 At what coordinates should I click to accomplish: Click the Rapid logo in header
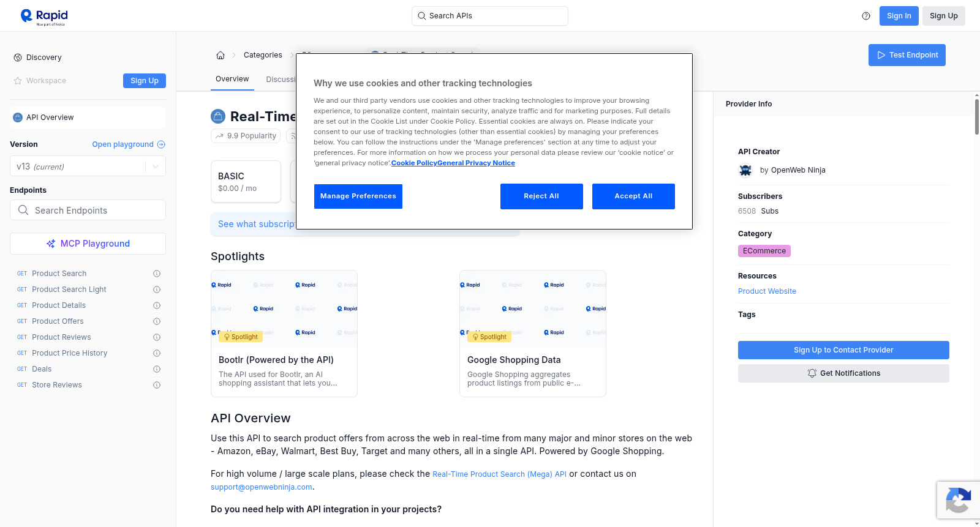(x=44, y=17)
